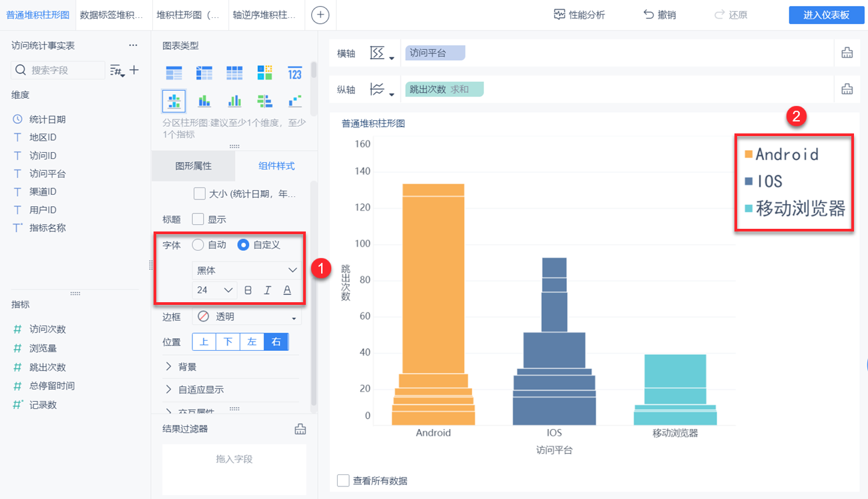
Task: Enable the 标题 显示 checkbox
Action: pyautogui.click(x=198, y=219)
